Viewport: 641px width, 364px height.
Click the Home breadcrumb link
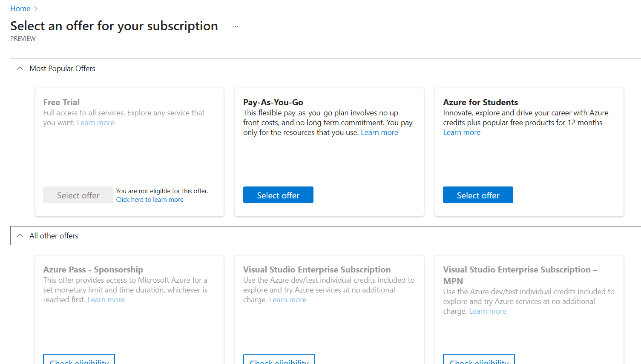coord(20,9)
